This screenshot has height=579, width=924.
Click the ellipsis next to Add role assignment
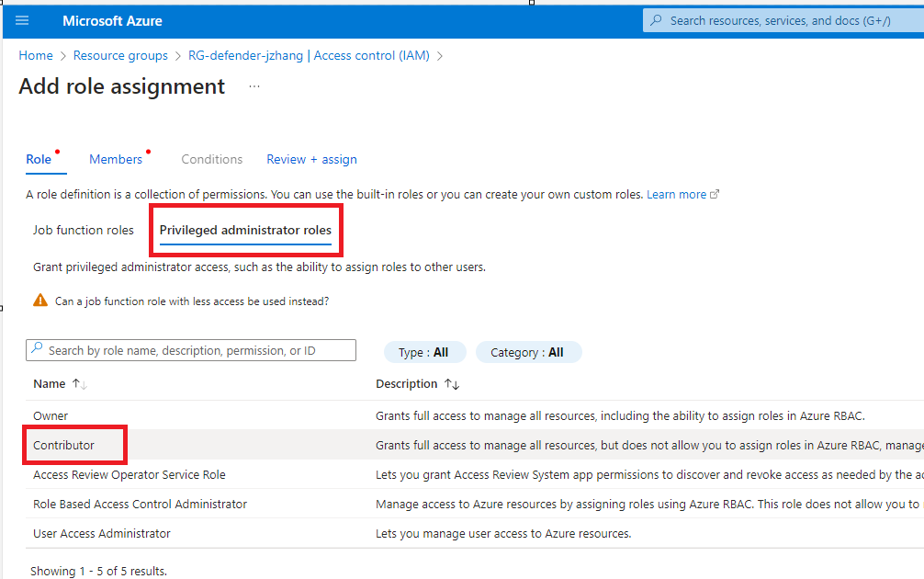pos(254,86)
